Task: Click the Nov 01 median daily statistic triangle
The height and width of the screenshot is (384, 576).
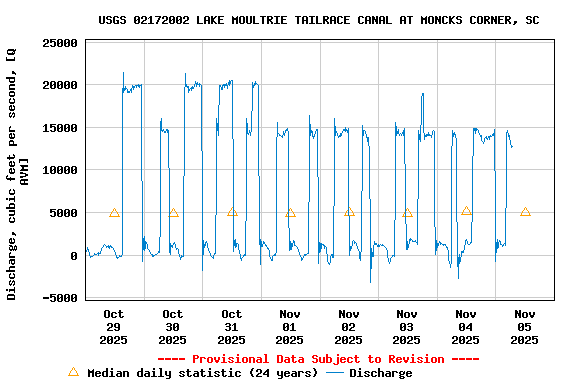Action: click(x=290, y=213)
